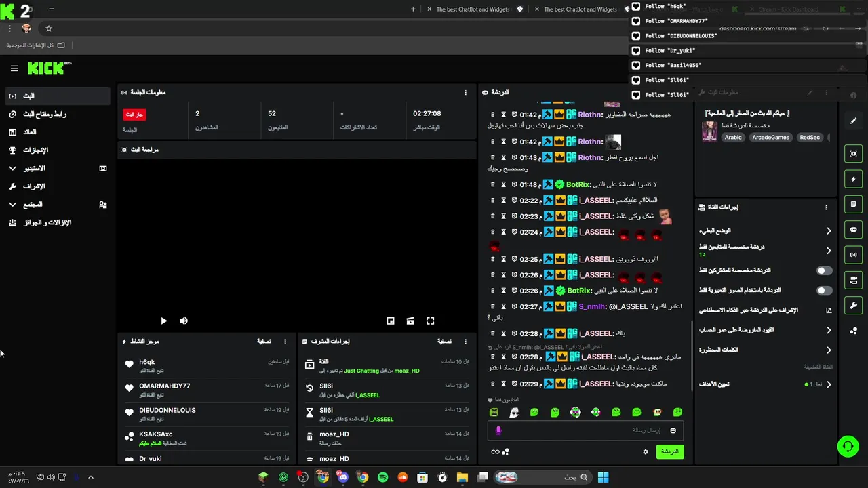Click the purple microphone in chat input
The width and height of the screenshot is (868, 488).
498,430
